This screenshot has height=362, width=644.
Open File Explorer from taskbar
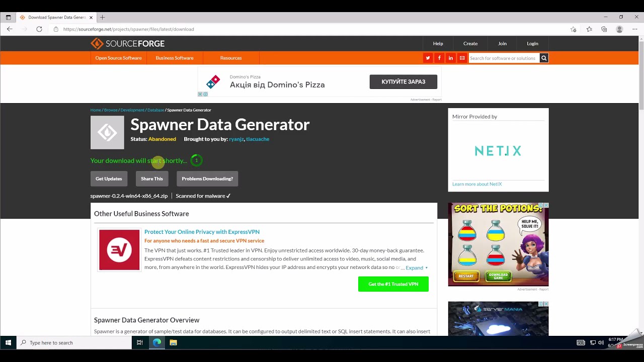[x=173, y=342]
